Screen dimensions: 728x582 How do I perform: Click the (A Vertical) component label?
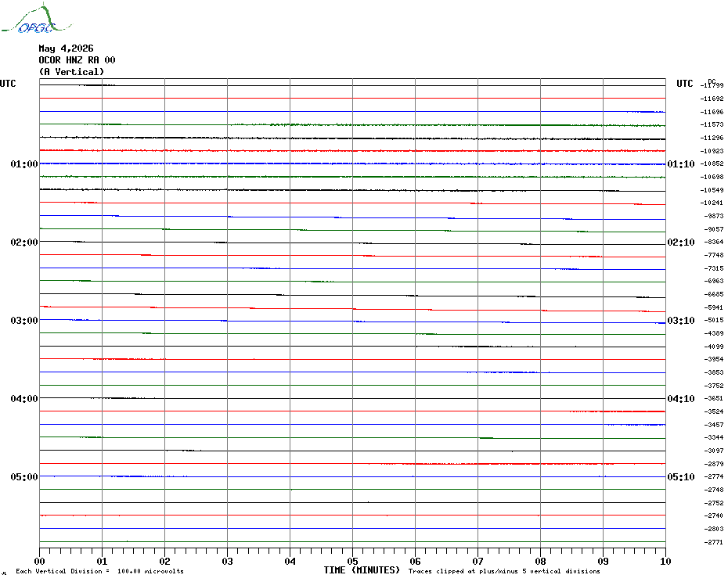tap(71, 72)
